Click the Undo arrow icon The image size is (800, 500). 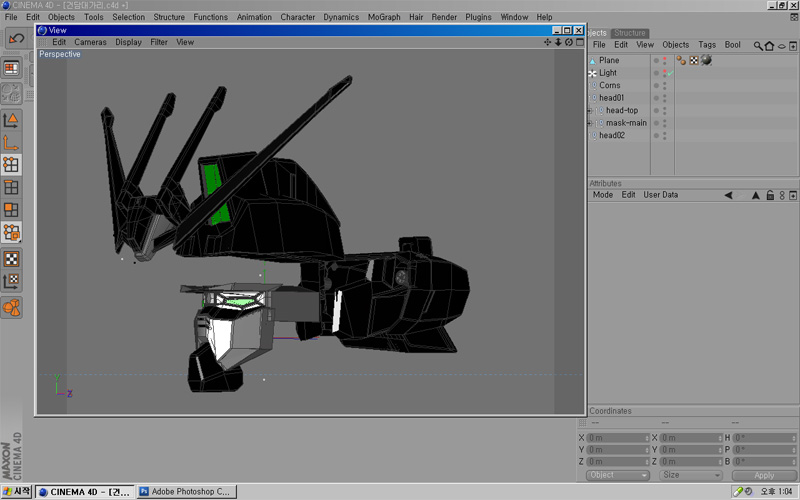tap(16, 38)
